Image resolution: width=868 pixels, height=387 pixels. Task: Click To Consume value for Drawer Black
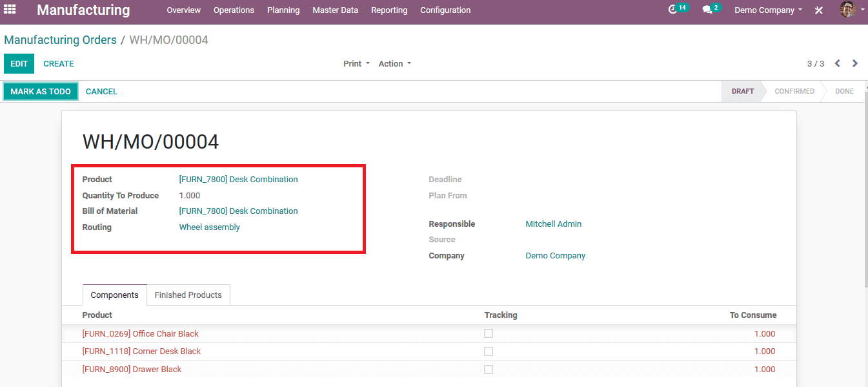click(765, 370)
